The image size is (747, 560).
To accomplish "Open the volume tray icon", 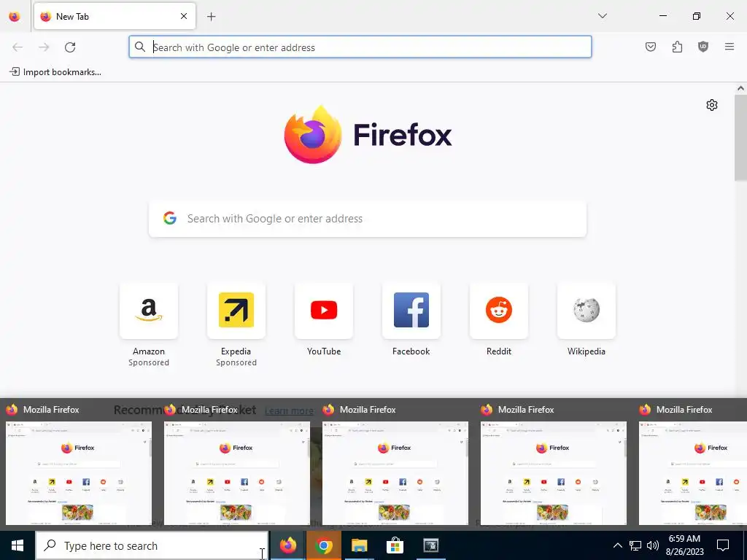I will coord(653,545).
